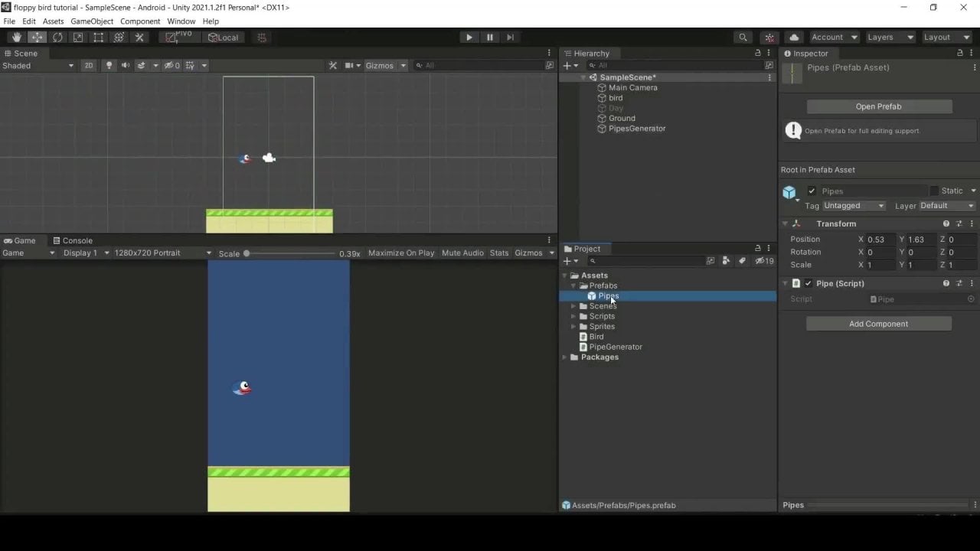Open the GameObject menu
The width and height of the screenshot is (980, 551).
(91, 21)
